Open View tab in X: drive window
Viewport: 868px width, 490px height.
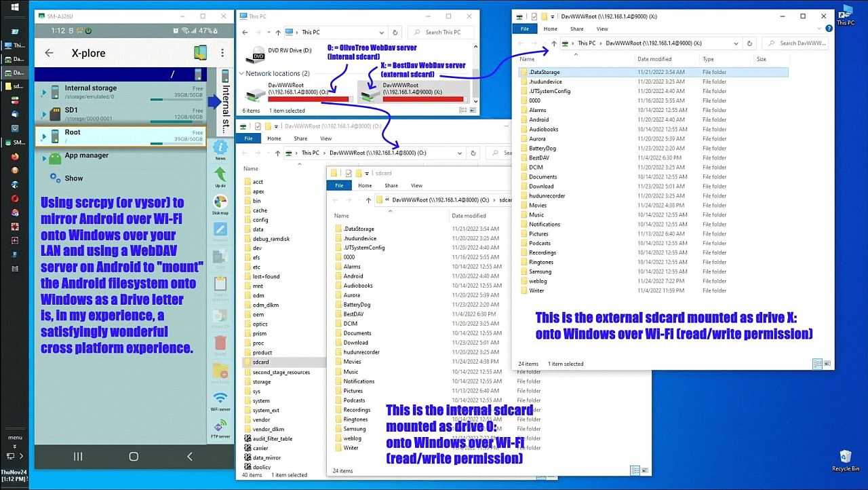[x=602, y=29]
